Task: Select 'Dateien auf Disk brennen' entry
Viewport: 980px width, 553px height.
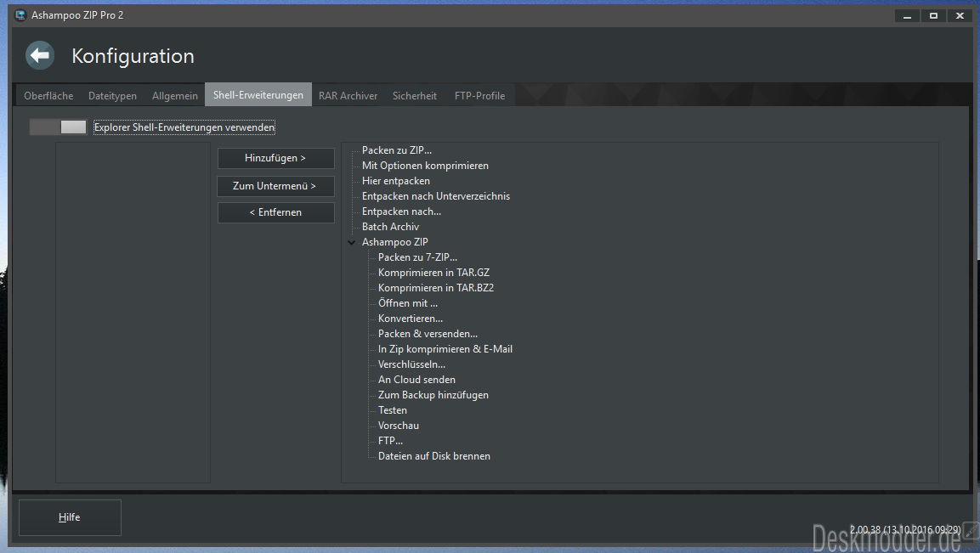Action: 433,456
